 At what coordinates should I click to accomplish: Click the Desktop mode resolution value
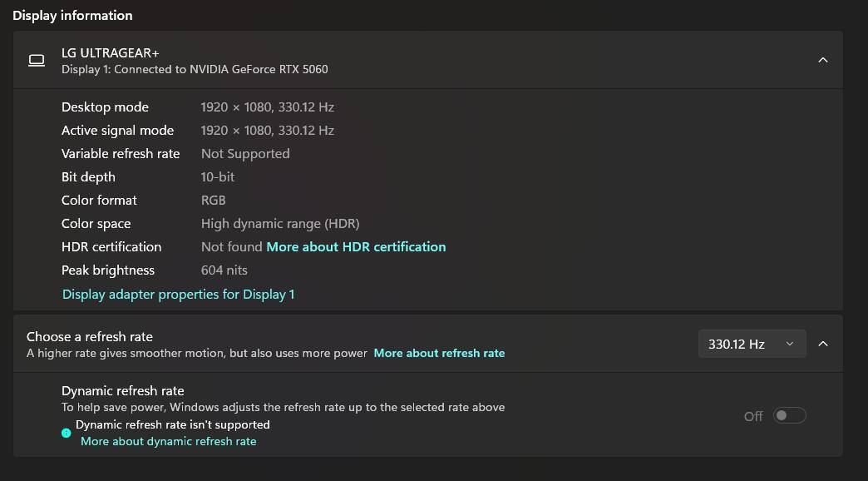pyautogui.click(x=267, y=107)
